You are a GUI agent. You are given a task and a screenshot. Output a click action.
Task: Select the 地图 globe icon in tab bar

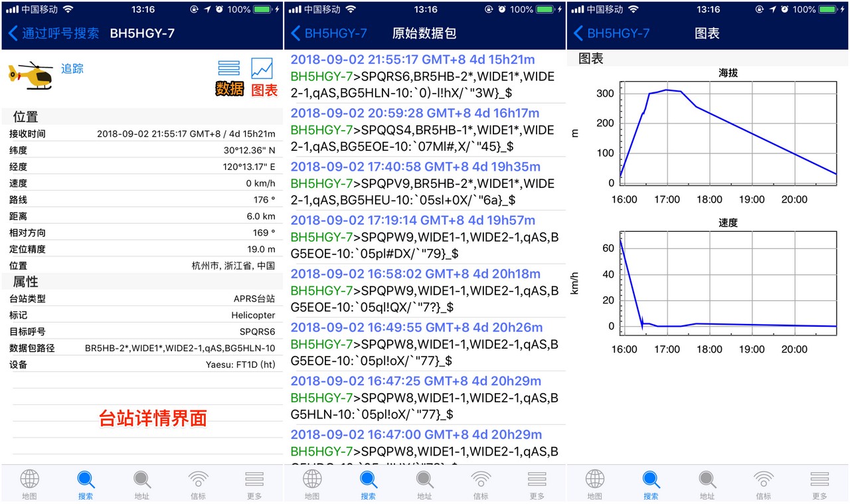point(29,481)
